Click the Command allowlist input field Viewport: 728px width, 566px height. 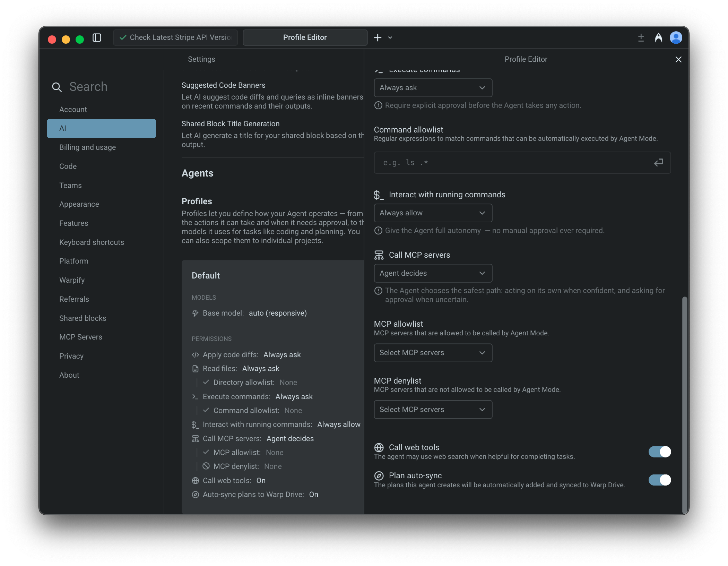[513, 163]
